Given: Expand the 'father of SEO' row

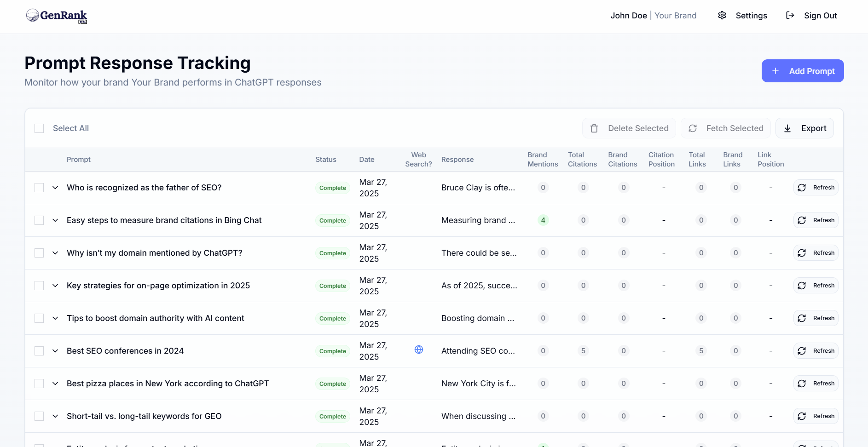Looking at the screenshot, I should pos(55,188).
